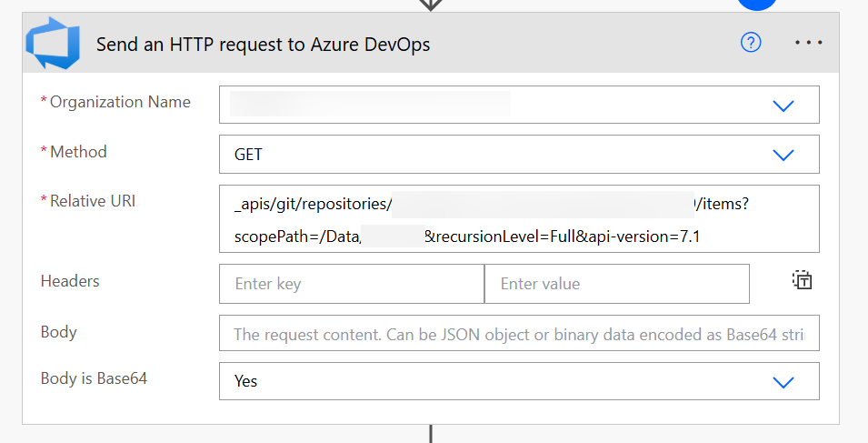868x443 pixels.
Task: Click the blue circle button above the card
Action: pyautogui.click(x=757, y=3)
